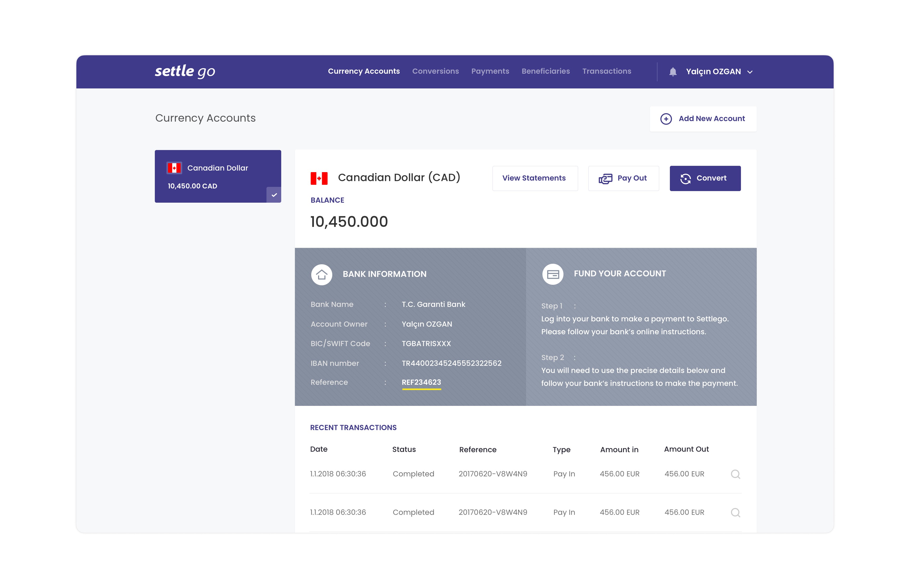Viewport: 910px width, 588px height.
Task: Click the 20170620-V8W4N9 reference in first row
Action: (493, 474)
